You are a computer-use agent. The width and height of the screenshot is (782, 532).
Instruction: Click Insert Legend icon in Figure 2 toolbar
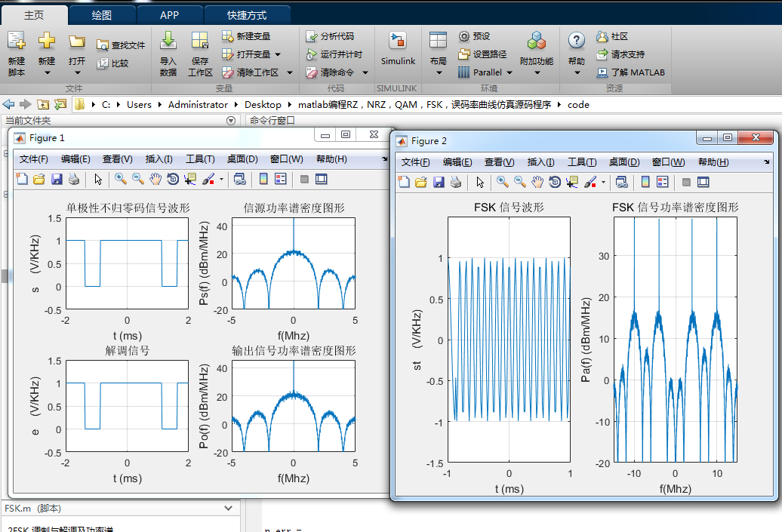coord(662,182)
